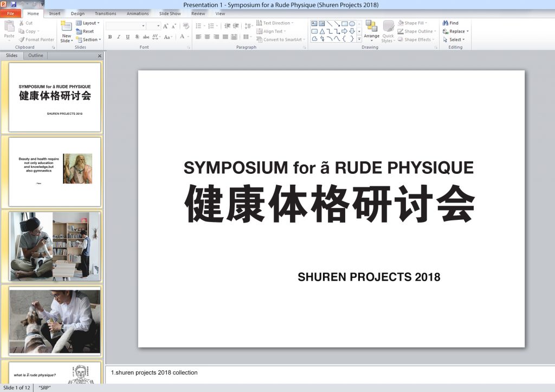
Task: Toggle underline formatting
Action: click(x=127, y=37)
